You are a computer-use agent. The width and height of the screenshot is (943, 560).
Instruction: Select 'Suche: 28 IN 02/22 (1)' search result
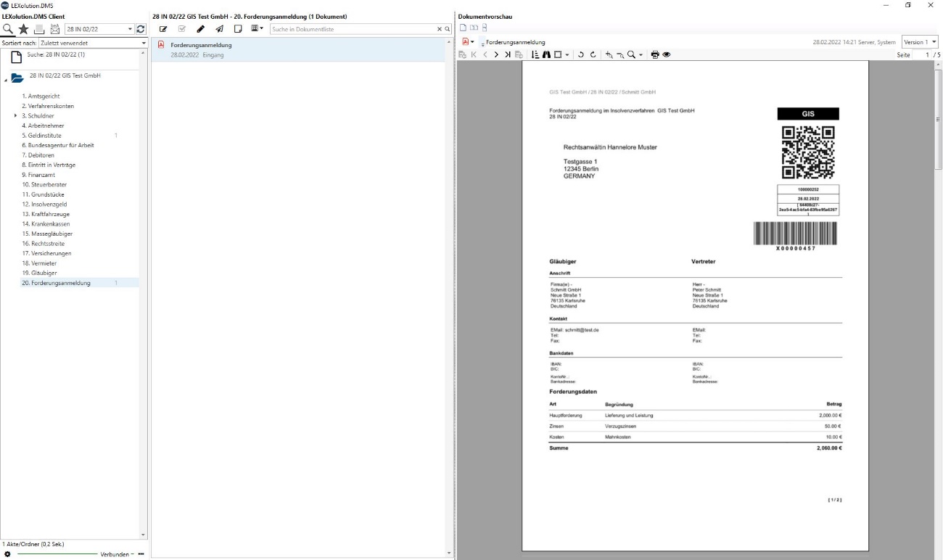56,54
